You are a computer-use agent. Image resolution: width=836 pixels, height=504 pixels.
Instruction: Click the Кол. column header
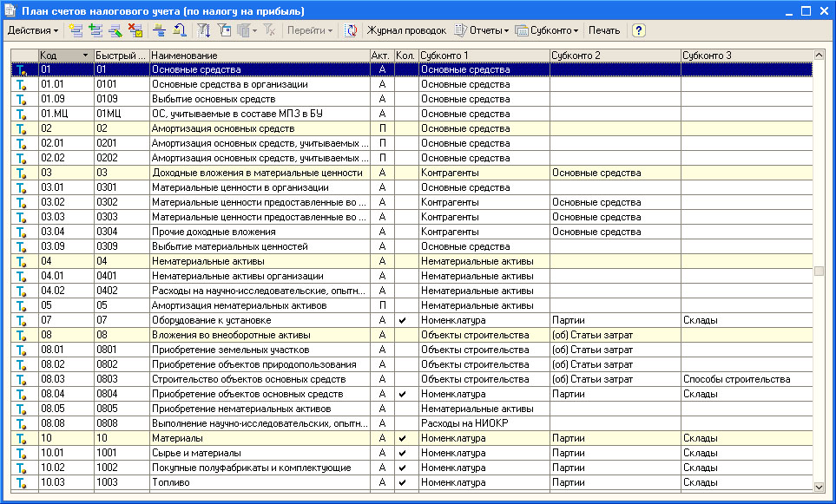pos(406,56)
